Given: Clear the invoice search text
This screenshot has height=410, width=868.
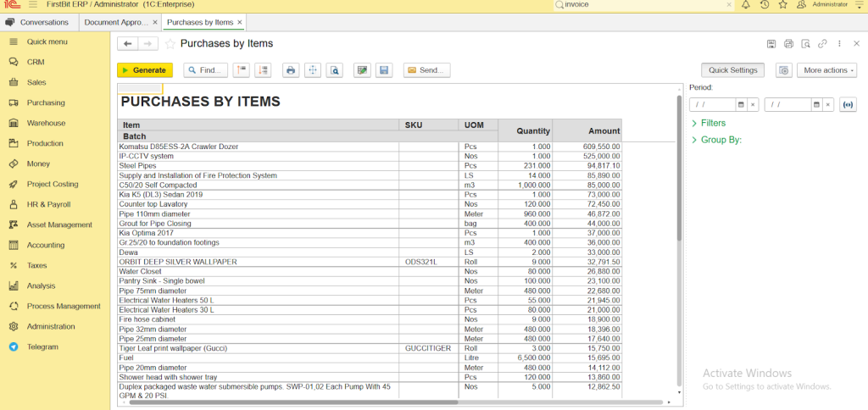Looking at the screenshot, I should pyautogui.click(x=730, y=4).
